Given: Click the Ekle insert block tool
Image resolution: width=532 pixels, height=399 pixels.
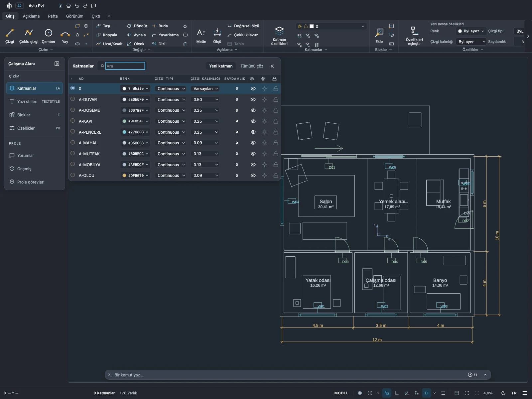Looking at the screenshot, I should (379, 36).
